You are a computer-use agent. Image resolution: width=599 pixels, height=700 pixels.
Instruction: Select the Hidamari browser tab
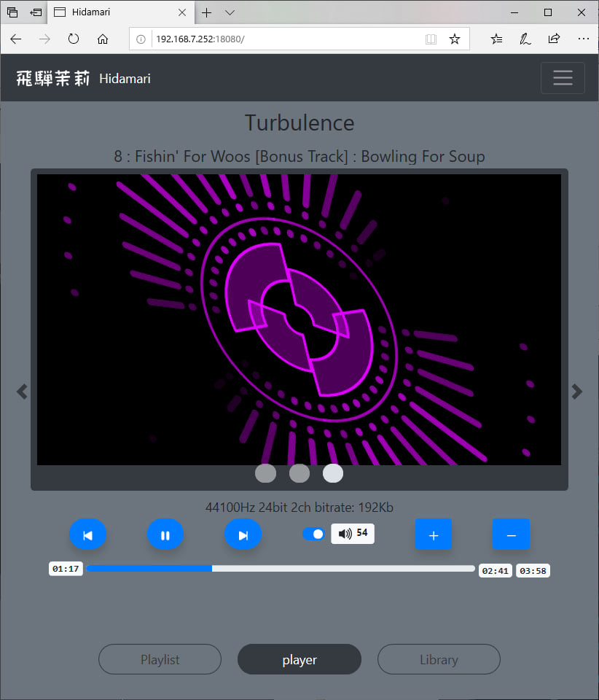[x=120, y=12]
